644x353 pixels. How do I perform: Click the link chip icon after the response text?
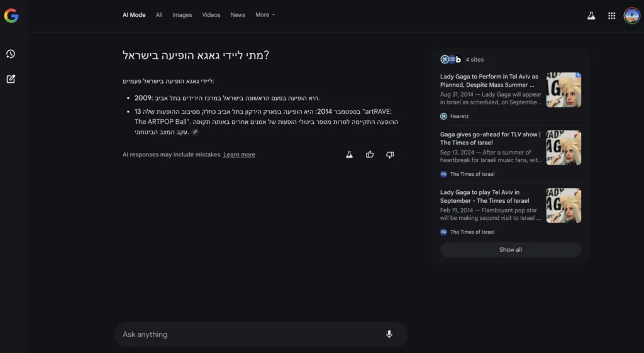pos(195,132)
